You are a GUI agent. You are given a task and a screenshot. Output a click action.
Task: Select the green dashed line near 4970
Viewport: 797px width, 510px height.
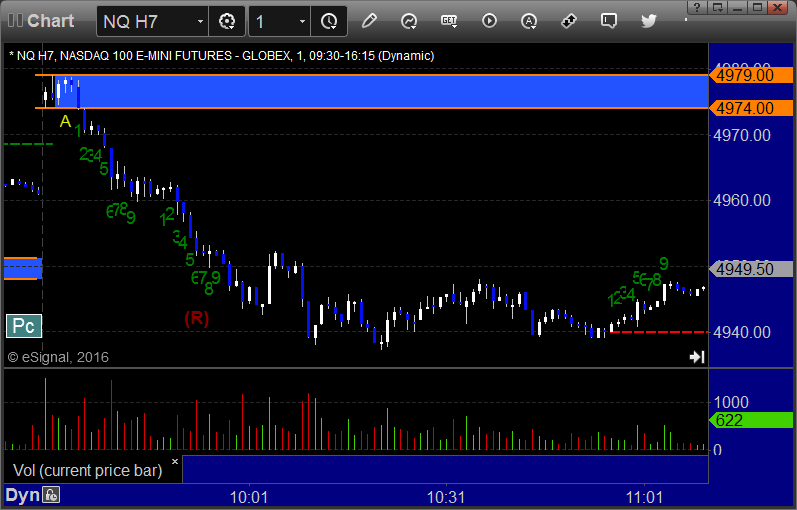pyautogui.click(x=28, y=144)
